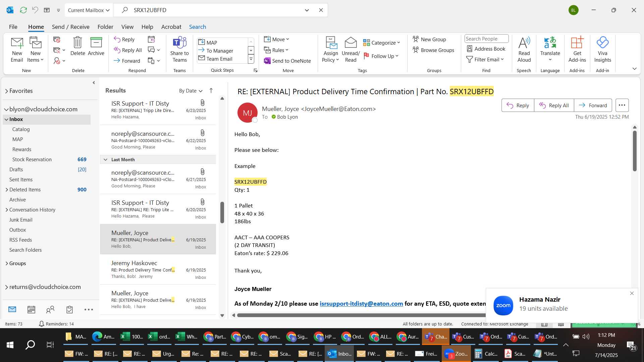The height and width of the screenshot is (362, 644).
Task: Clear the search box with X
Action: (321, 10)
